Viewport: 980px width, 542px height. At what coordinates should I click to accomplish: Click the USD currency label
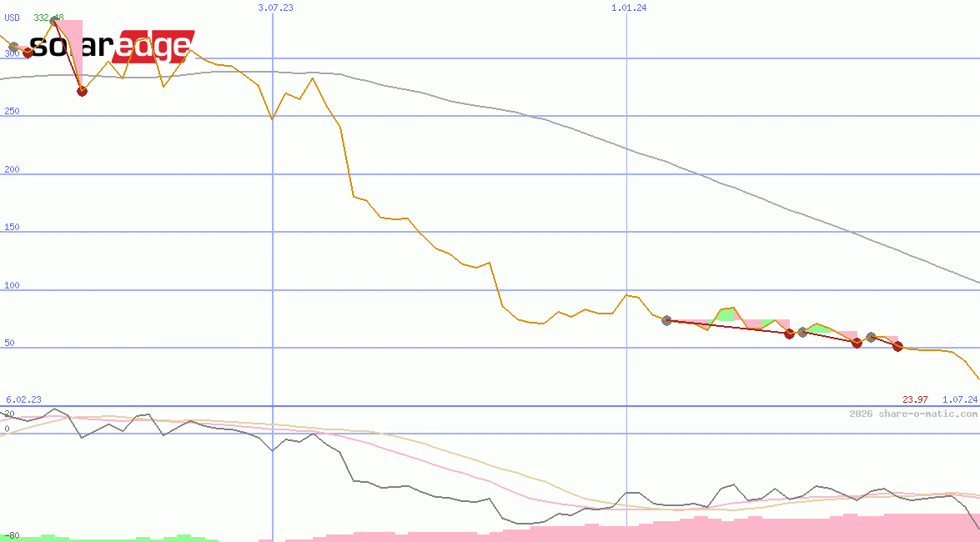pyautogui.click(x=13, y=18)
